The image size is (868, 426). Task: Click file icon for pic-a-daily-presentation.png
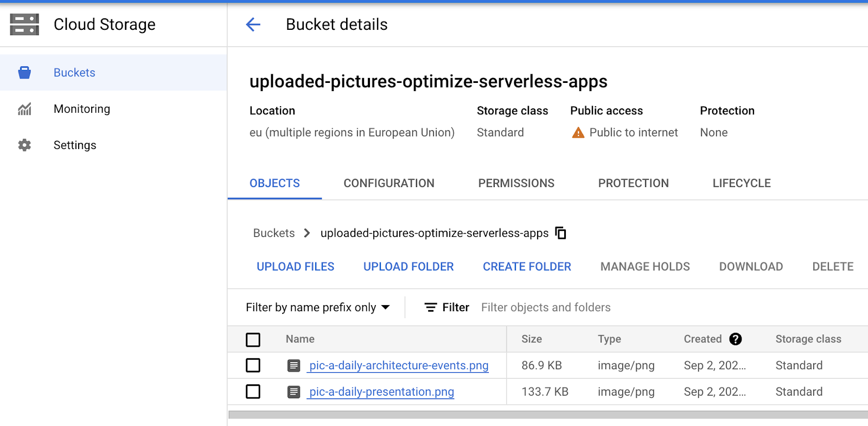(293, 392)
